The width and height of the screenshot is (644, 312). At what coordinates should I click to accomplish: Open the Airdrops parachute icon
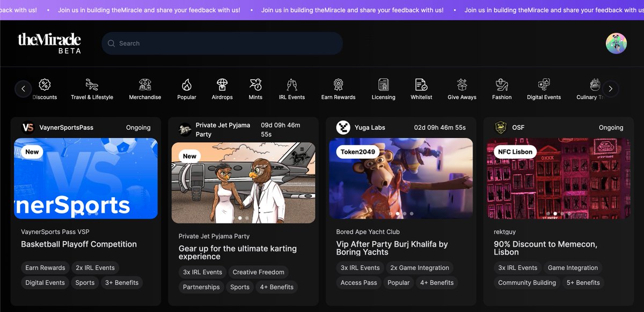[x=222, y=84]
